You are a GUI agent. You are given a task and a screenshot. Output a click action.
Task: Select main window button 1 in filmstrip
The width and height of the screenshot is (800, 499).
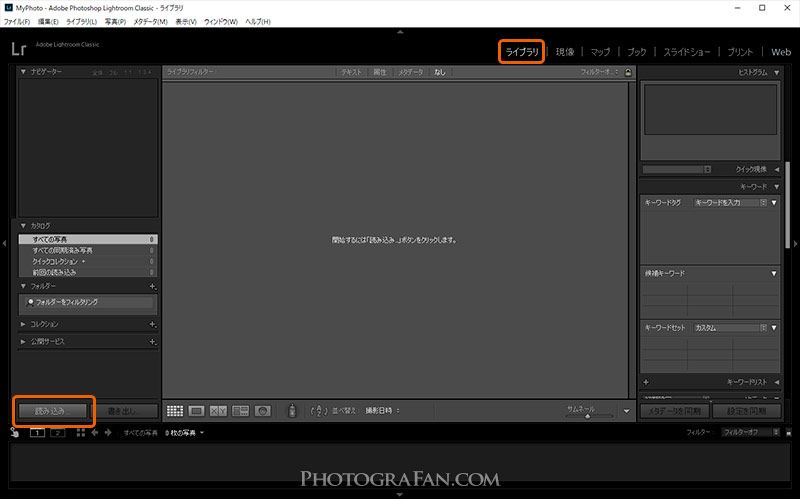click(x=37, y=433)
